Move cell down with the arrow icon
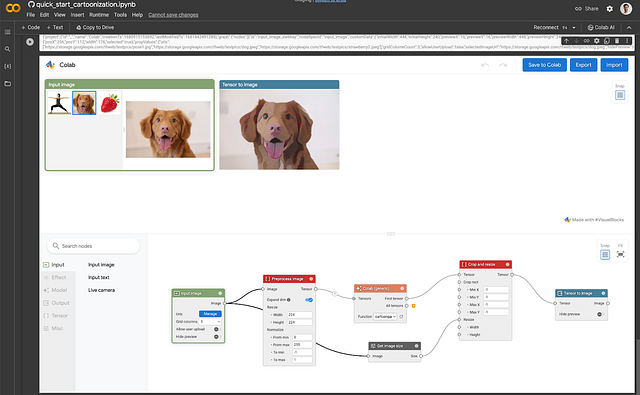Image resolution: width=640 pixels, height=395 pixels. click(x=576, y=41)
